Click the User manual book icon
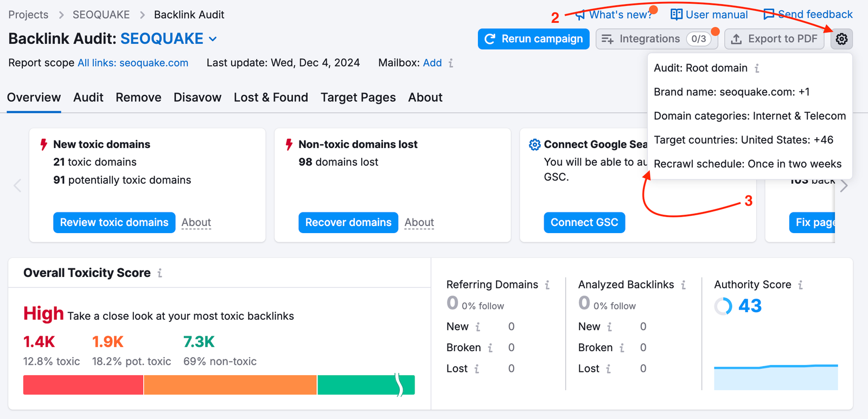 676,15
